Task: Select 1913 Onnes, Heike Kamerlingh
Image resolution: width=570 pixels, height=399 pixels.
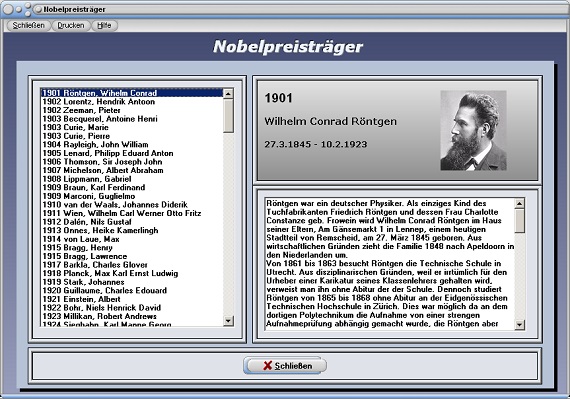Action: point(132,230)
